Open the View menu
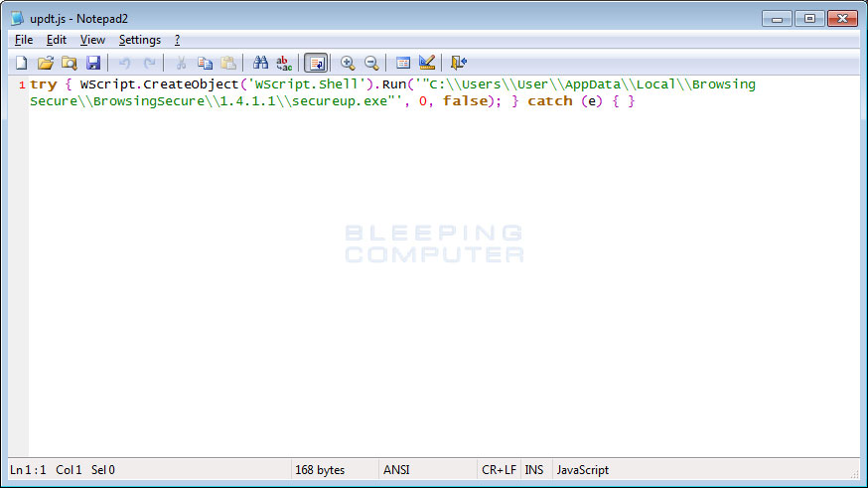 pos(92,40)
